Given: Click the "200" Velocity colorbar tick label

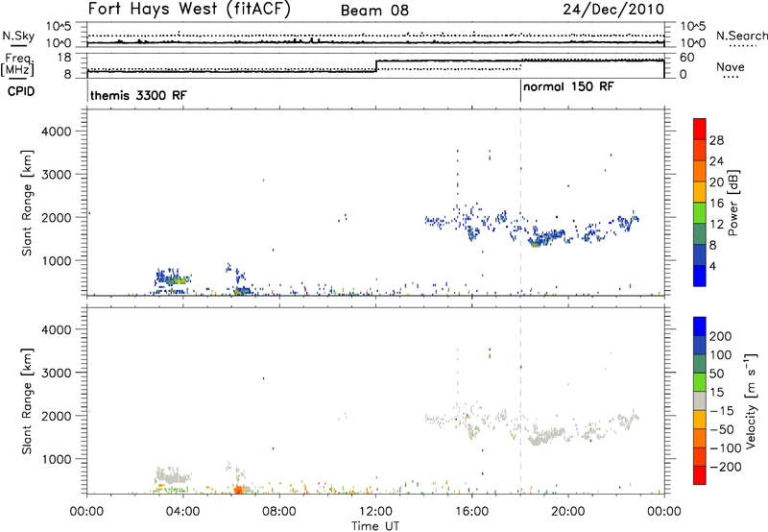Looking at the screenshot, I should tap(721, 336).
